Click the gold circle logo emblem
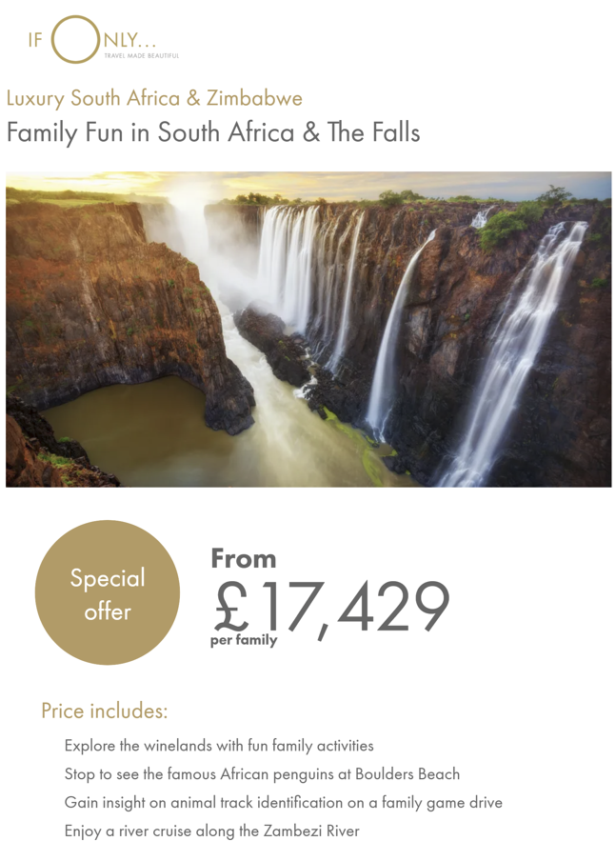Viewport: 616px width, 861px height. click(x=75, y=40)
